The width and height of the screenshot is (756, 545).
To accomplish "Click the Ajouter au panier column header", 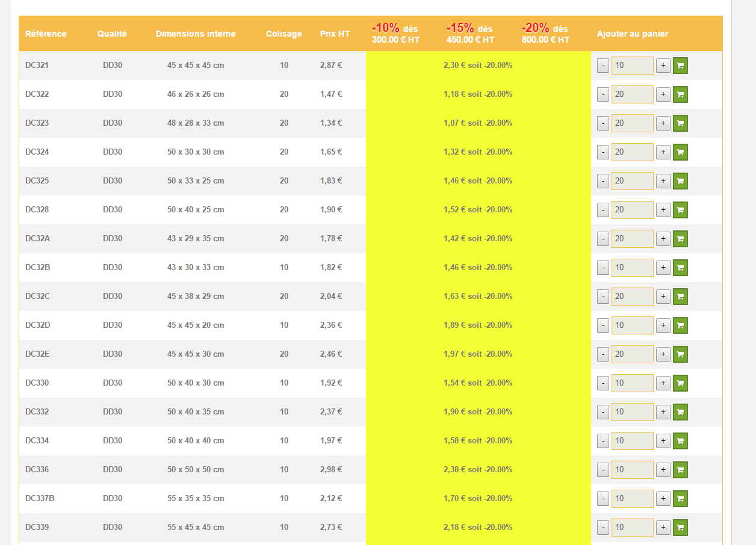I will (633, 34).
